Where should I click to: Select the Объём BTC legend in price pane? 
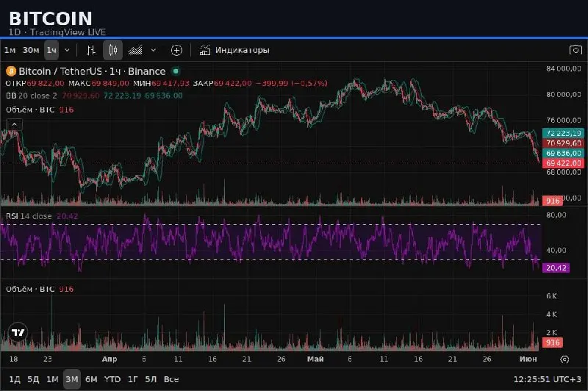point(30,110)
